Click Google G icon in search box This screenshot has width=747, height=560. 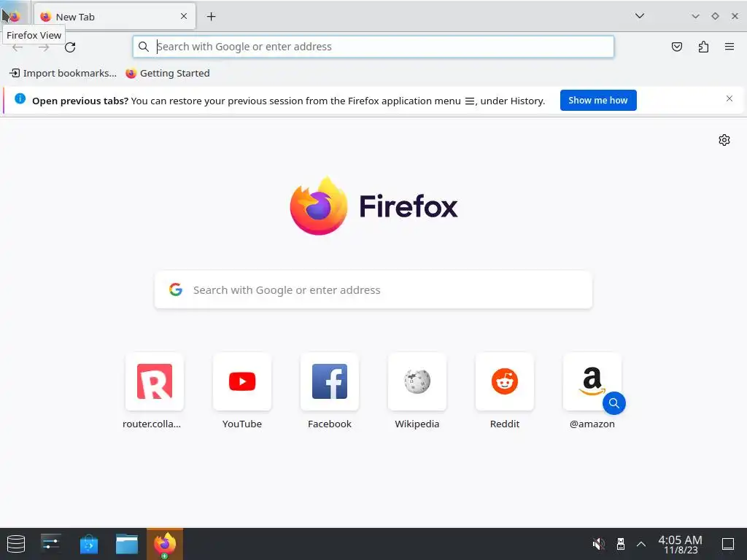(x=176, y=289)
